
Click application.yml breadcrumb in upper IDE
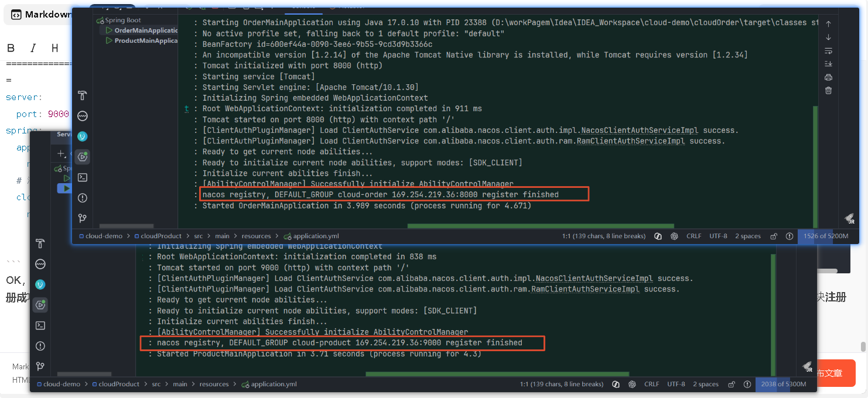[x=311, y=236]
